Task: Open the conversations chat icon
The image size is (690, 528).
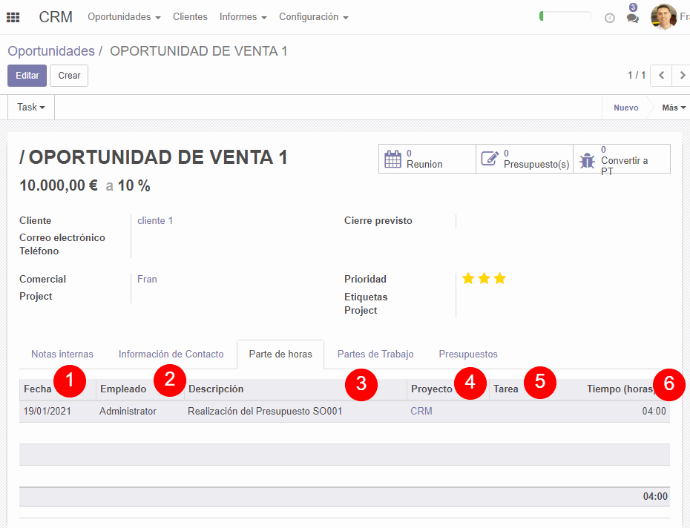Action: (632, 17)
